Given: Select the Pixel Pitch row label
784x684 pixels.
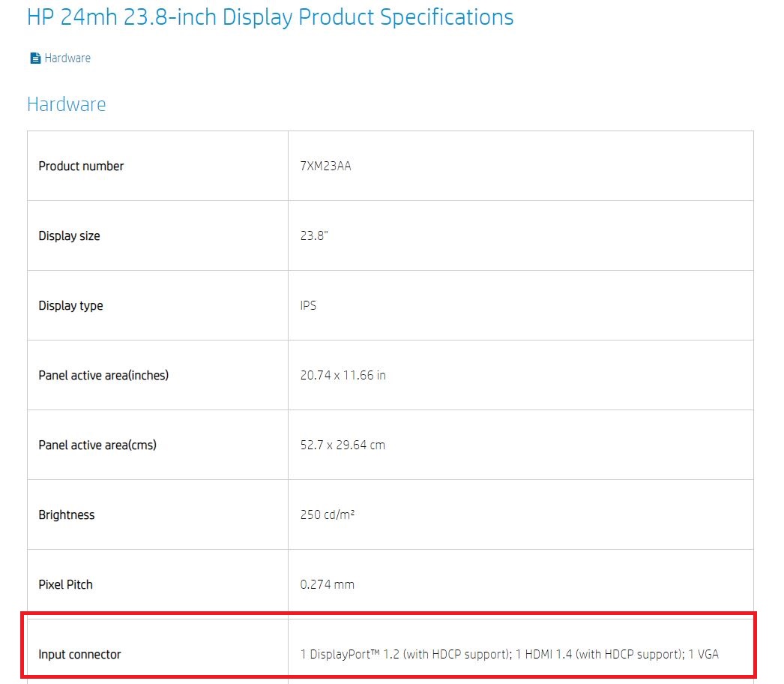Looking at the screenshot, I should (65, 585).
